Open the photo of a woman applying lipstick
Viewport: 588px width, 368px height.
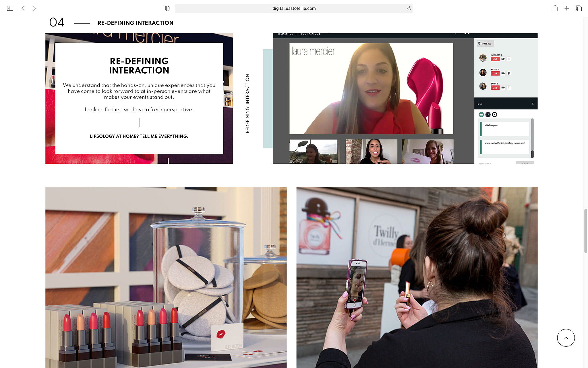click(417, 277)
